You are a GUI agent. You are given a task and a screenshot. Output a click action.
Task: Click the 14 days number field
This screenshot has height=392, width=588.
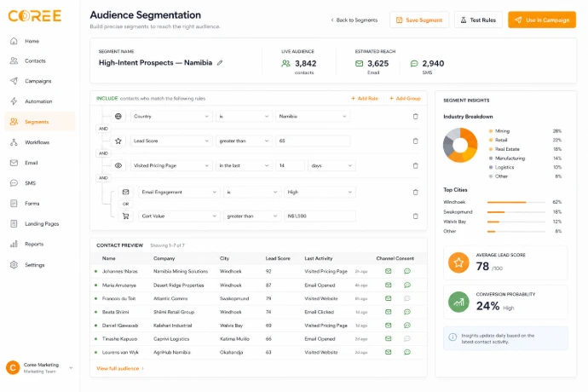pyautogui.click(x=290, y=165)
